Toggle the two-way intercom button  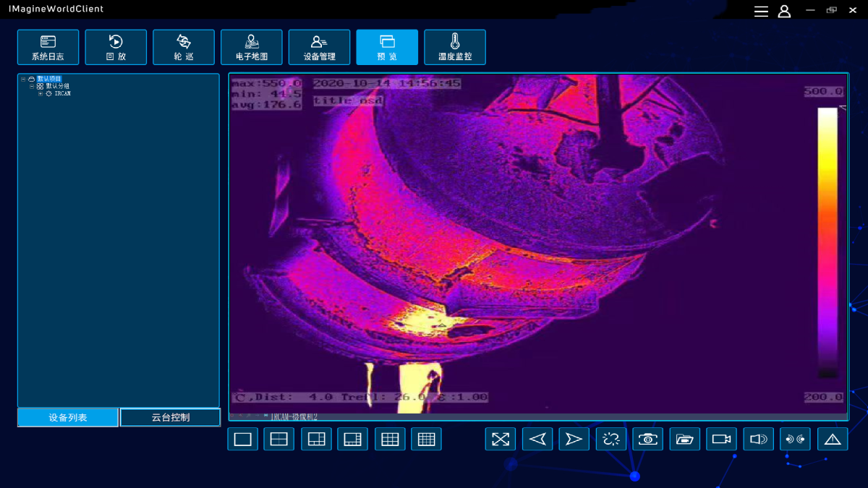(795, 439)
